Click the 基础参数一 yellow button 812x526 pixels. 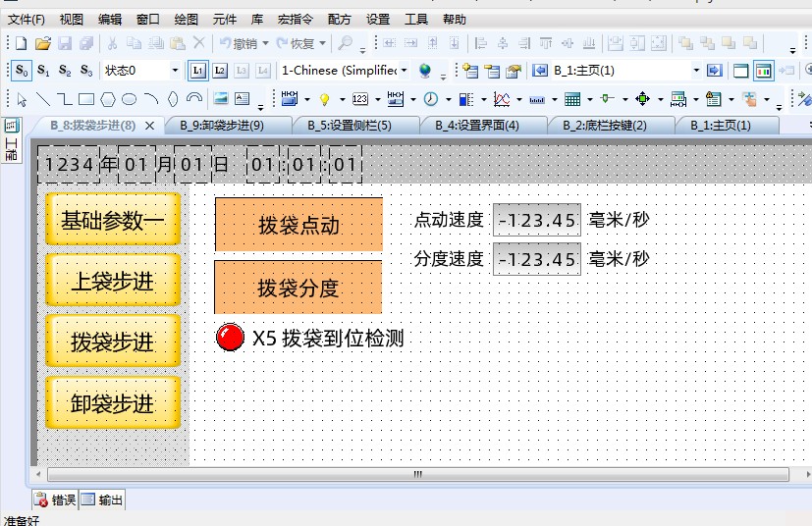coord(113,220)
